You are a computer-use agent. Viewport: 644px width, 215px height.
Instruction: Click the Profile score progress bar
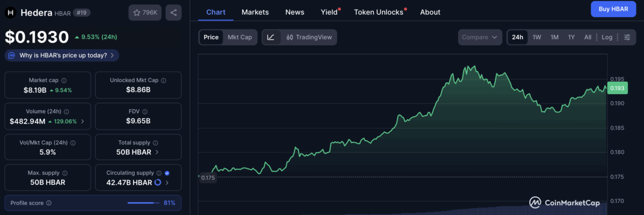coord(143,203)
